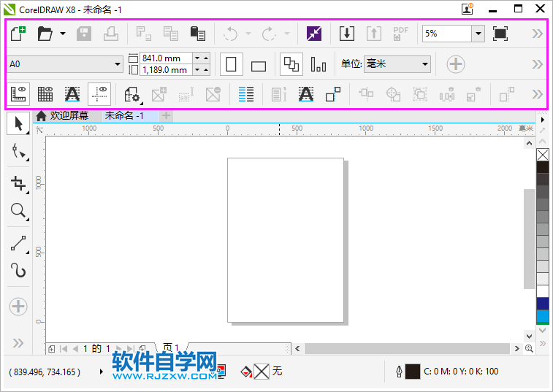Select the Line tool
The width and height of the screenshot is (553, 392).
pos(18,243)
